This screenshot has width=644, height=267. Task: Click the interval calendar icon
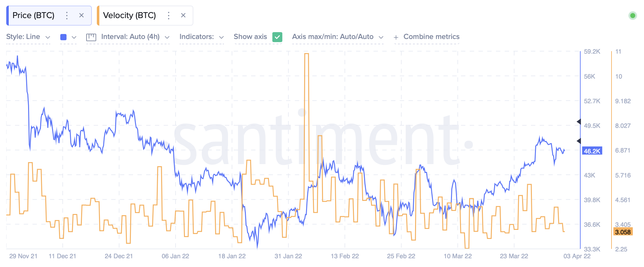click(91, 36)
